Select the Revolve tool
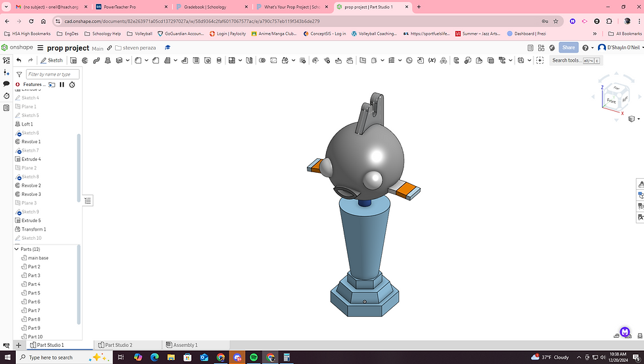The image size is (644, 364). click(85, 60)
